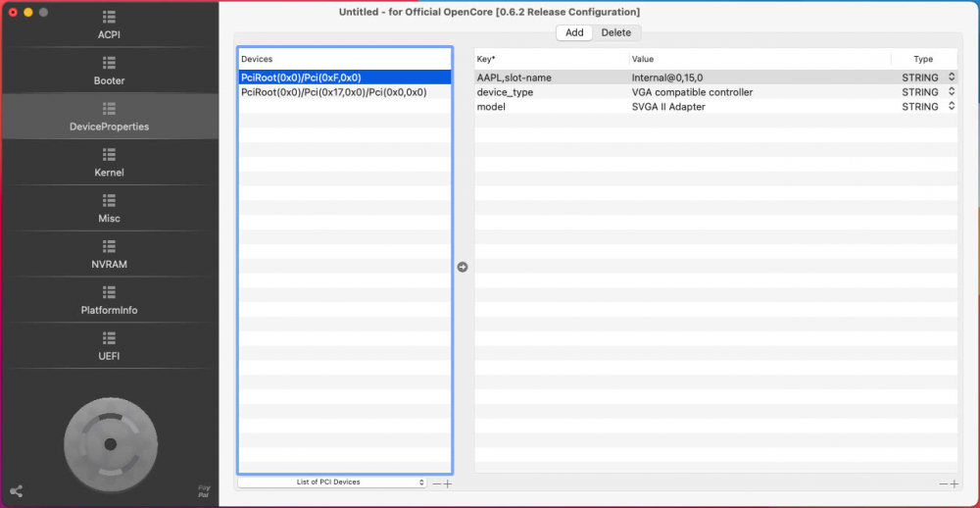Minimize the window with yellow button
980x508 pixels.
(28, 12)
